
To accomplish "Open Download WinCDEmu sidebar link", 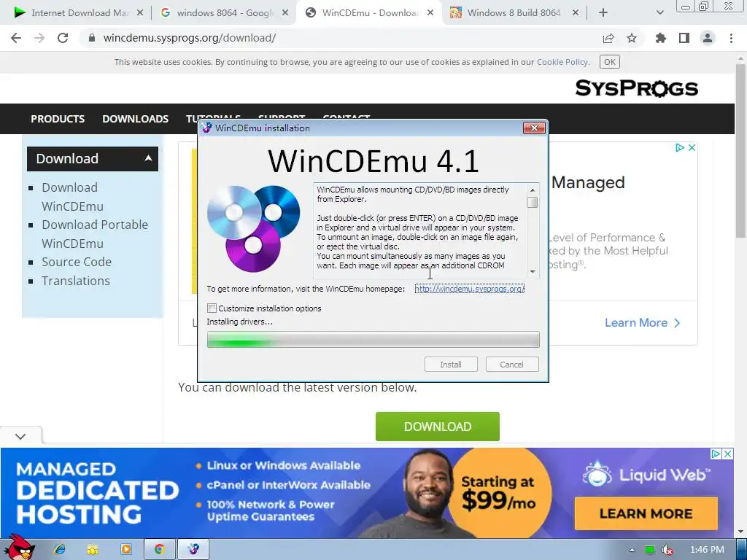I will click(x=72, y=197).
